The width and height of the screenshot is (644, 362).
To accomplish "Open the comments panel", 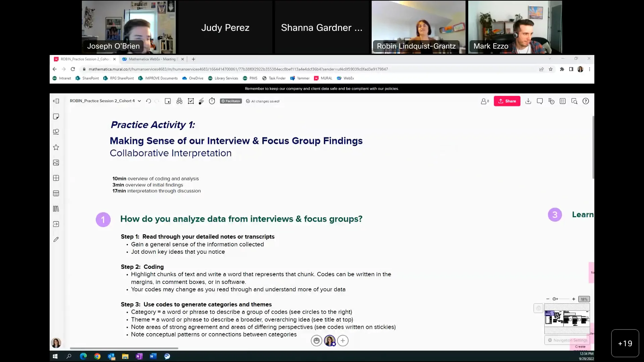I will 540,101.
